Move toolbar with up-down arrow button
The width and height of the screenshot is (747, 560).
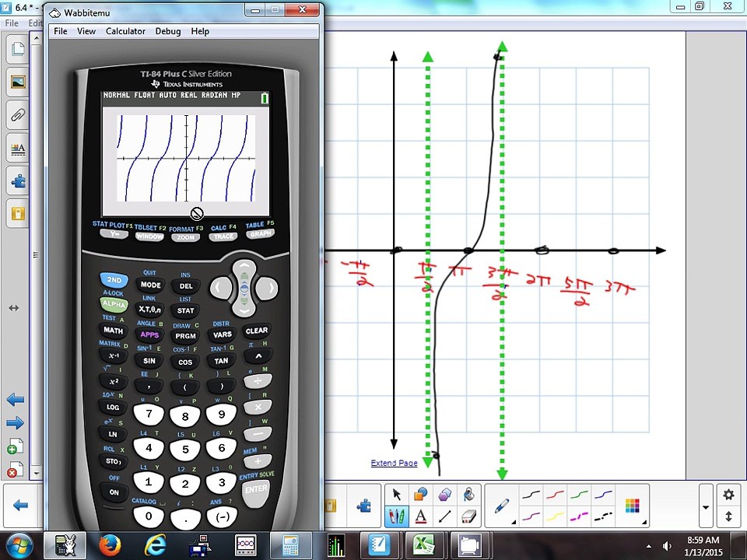pos(728,516)
